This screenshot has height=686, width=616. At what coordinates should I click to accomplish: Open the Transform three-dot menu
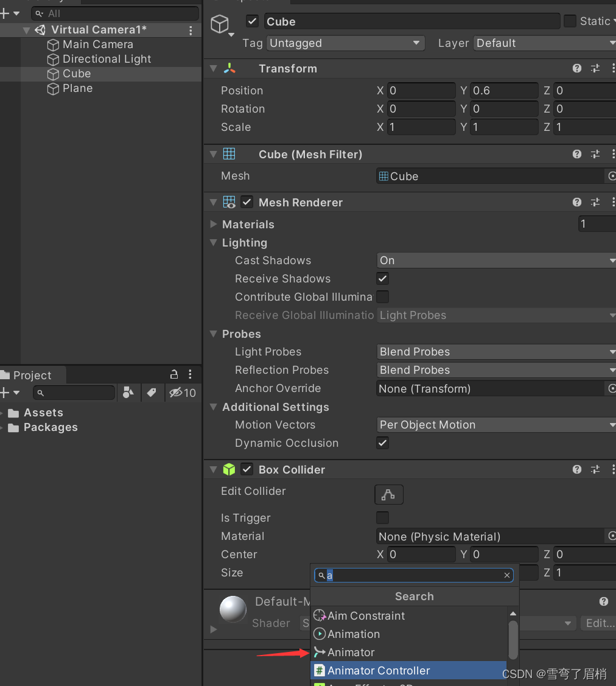pos(613,68)
